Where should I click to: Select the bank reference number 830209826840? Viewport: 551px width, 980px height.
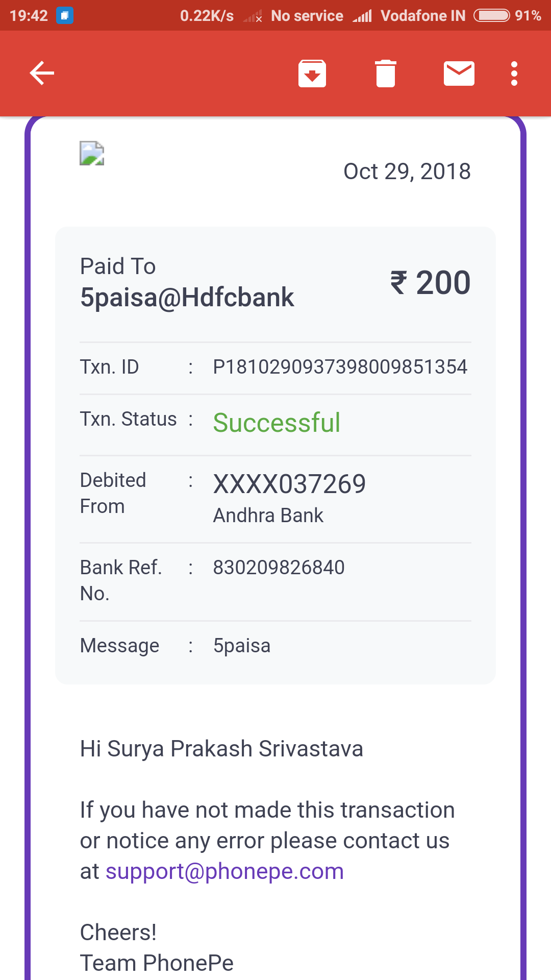click(279, 568)
